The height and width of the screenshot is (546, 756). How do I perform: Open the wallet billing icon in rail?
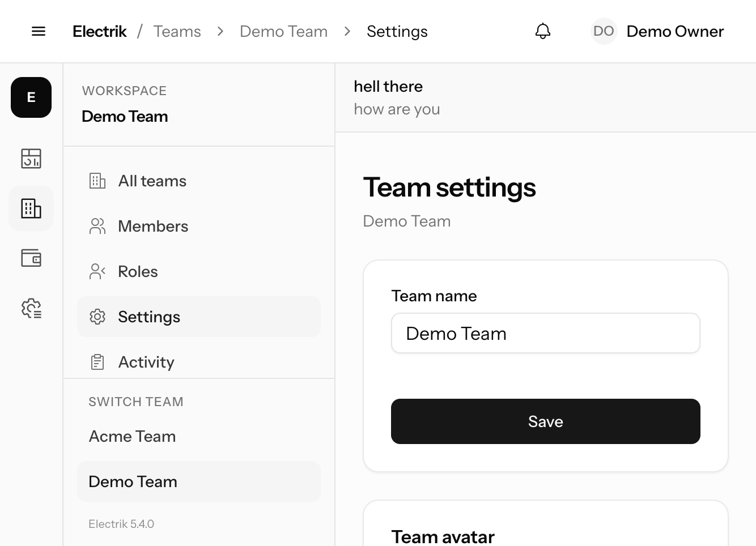31,258
